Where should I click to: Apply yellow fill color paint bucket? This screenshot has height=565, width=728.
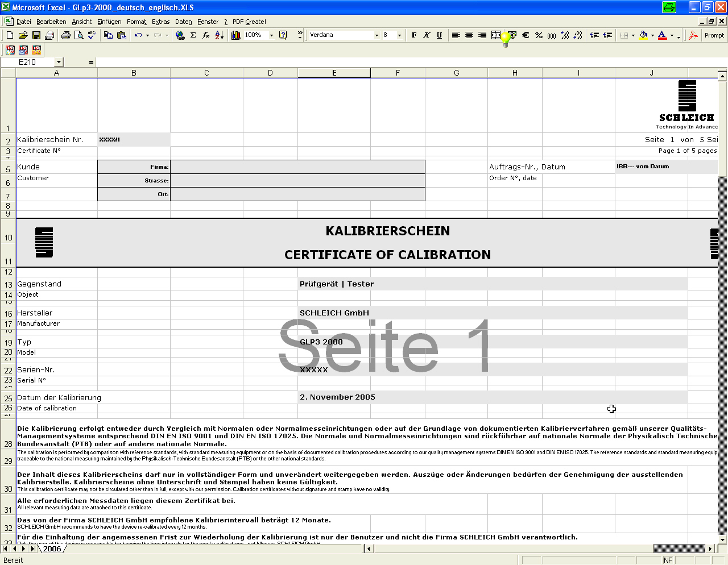pos(643,35)
